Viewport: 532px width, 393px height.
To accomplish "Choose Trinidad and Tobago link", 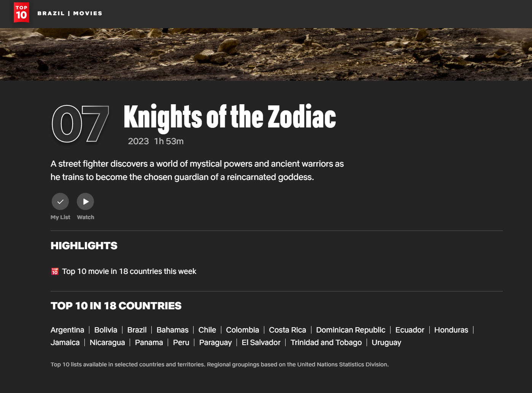I will [x=326, y=342].
